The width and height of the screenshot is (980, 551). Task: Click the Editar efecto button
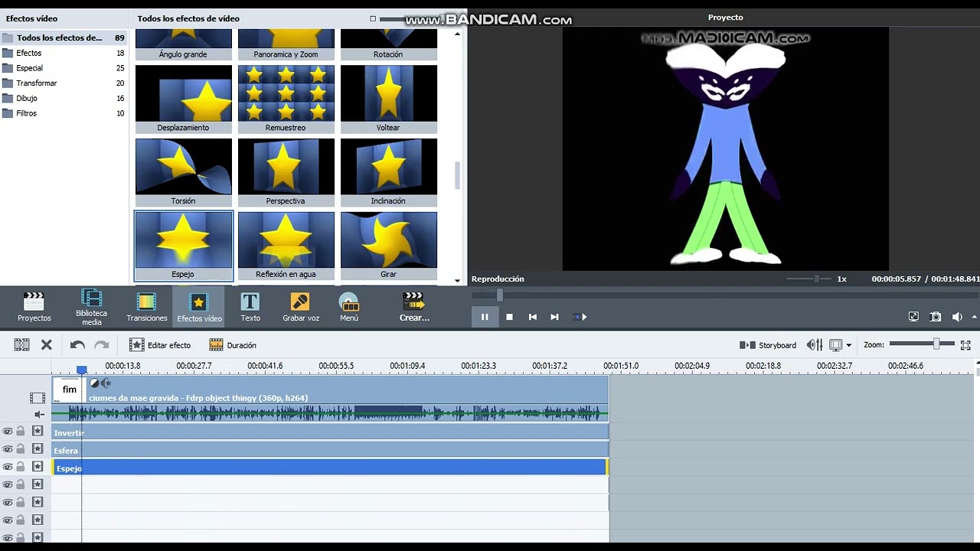160,345
